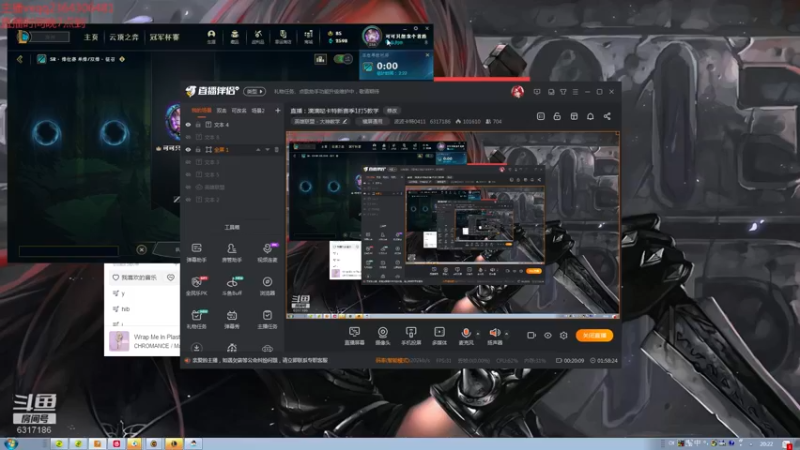The image size is (800, 450).
Task: Toggle visibility eye of 全屏1 source
Action: (188, 149)
